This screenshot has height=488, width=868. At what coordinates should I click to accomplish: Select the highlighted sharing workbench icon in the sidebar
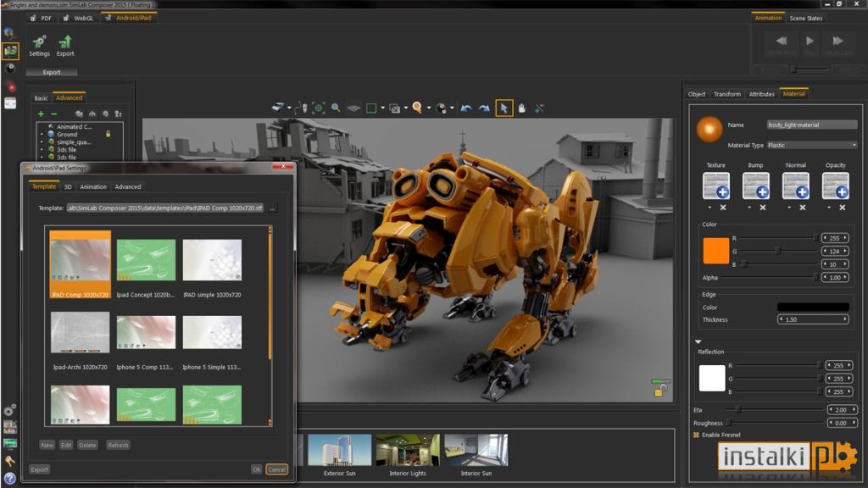10,51
